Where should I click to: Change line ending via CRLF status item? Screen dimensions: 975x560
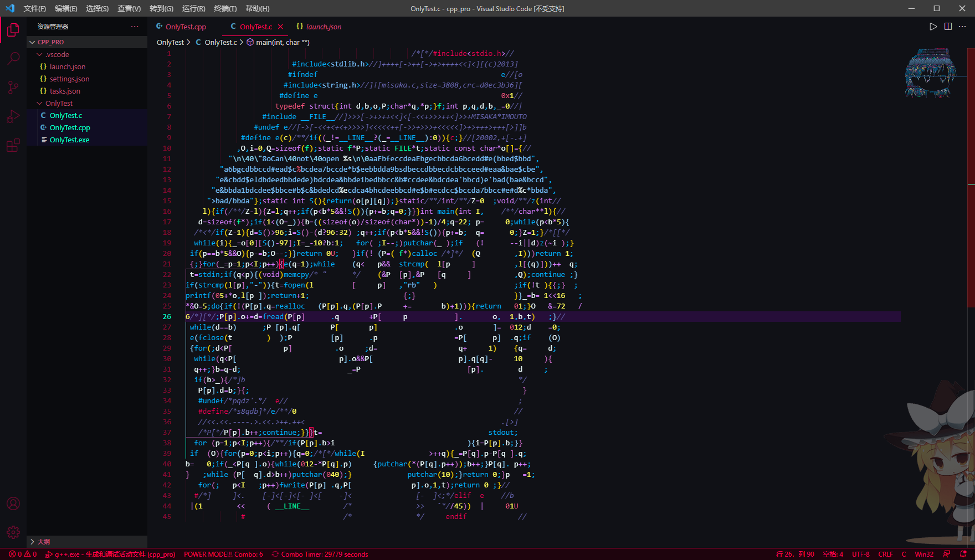pos(885,554)
